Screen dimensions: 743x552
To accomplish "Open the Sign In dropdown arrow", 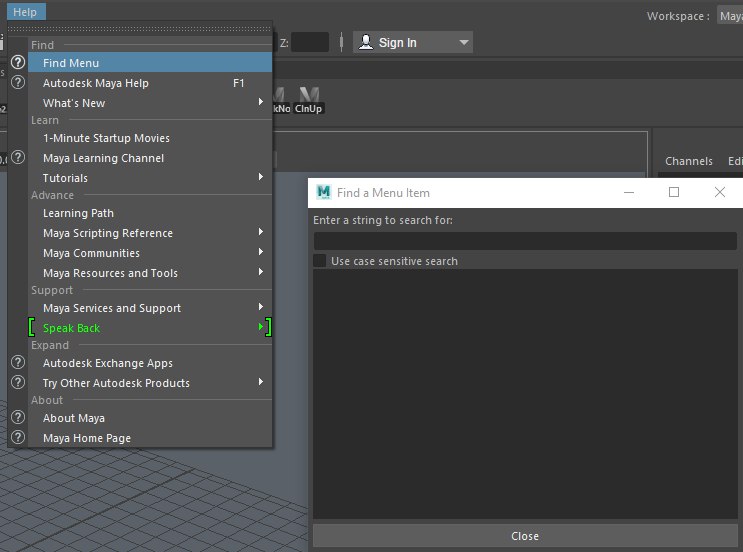I will point(464,43).
